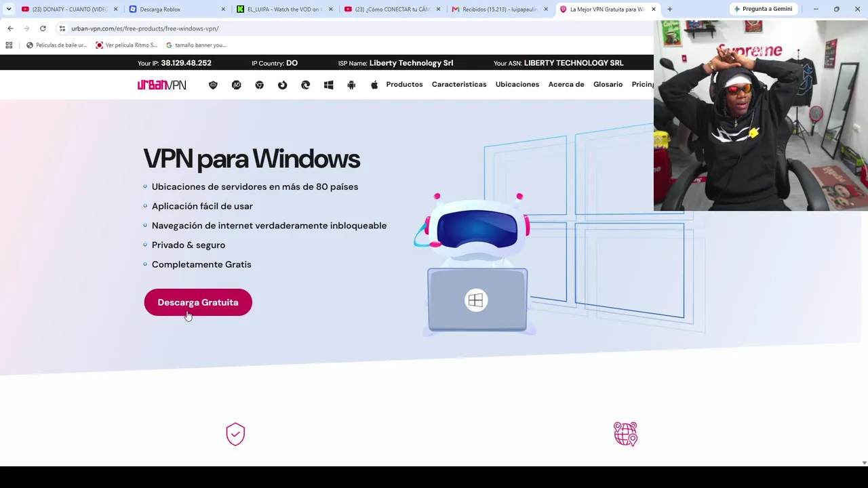This screenshot has height=488, width=868.
Task: Click the shield checkmark icon below the hero
Action: click(235, 434)
